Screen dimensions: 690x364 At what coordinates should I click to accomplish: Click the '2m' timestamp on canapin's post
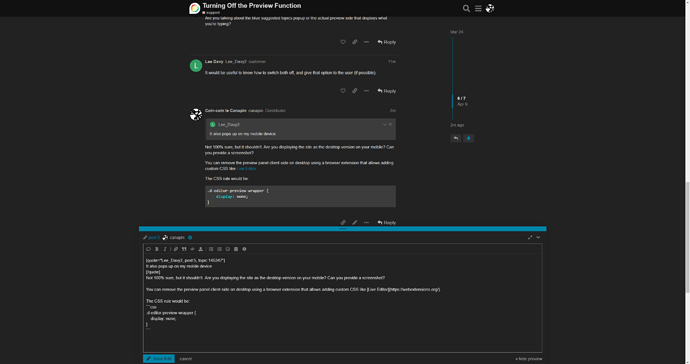pyautogui.click(x=393, y=110)
